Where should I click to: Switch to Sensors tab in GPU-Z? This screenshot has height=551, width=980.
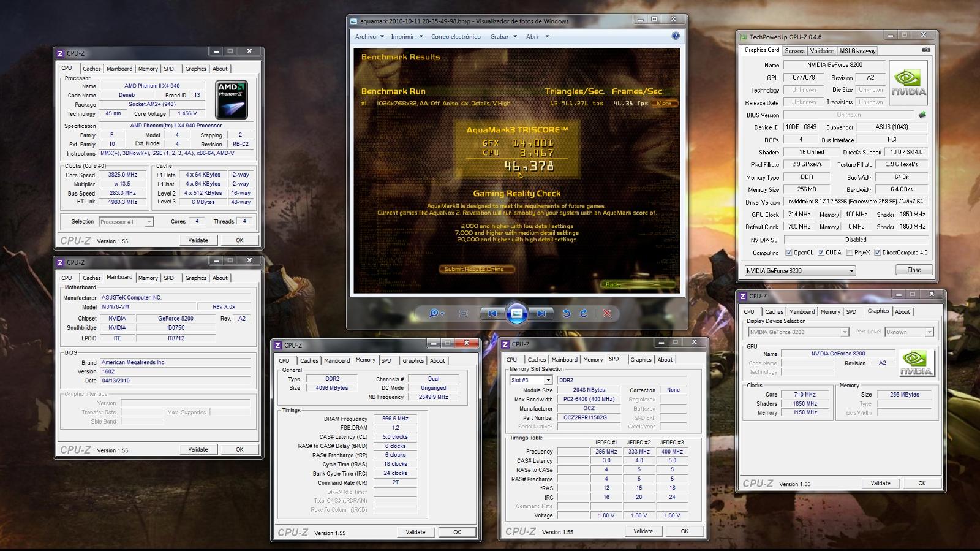click(x=794, y=51)
